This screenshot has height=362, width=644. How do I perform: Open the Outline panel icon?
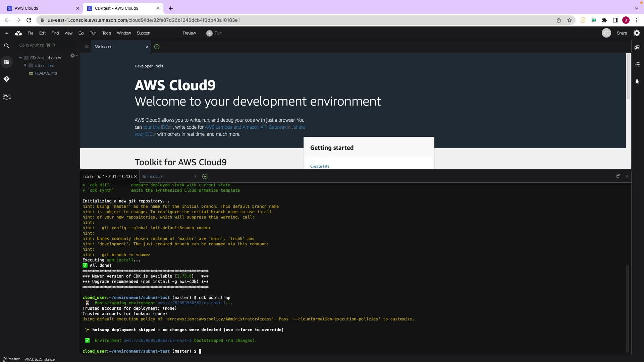pos(637,64)
